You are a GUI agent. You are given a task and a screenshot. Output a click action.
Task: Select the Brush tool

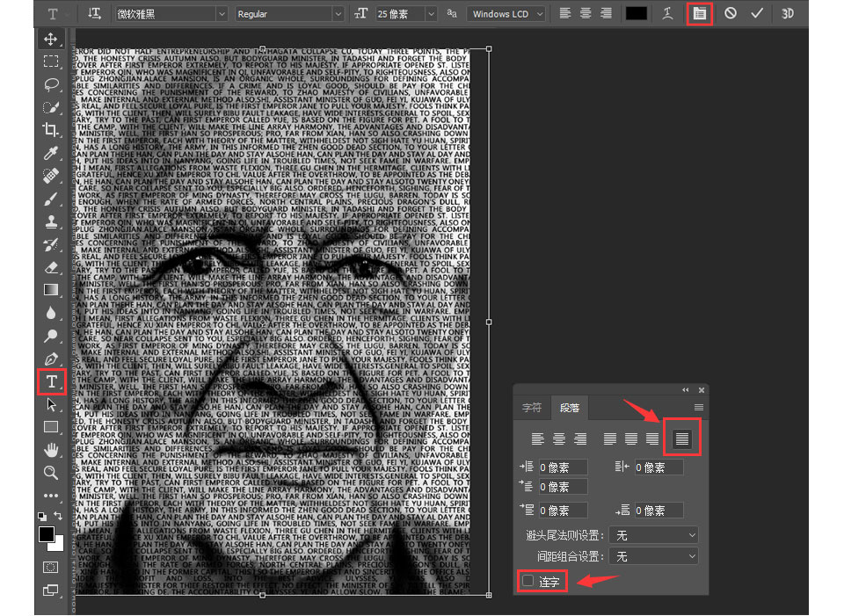tap(51, 199)
